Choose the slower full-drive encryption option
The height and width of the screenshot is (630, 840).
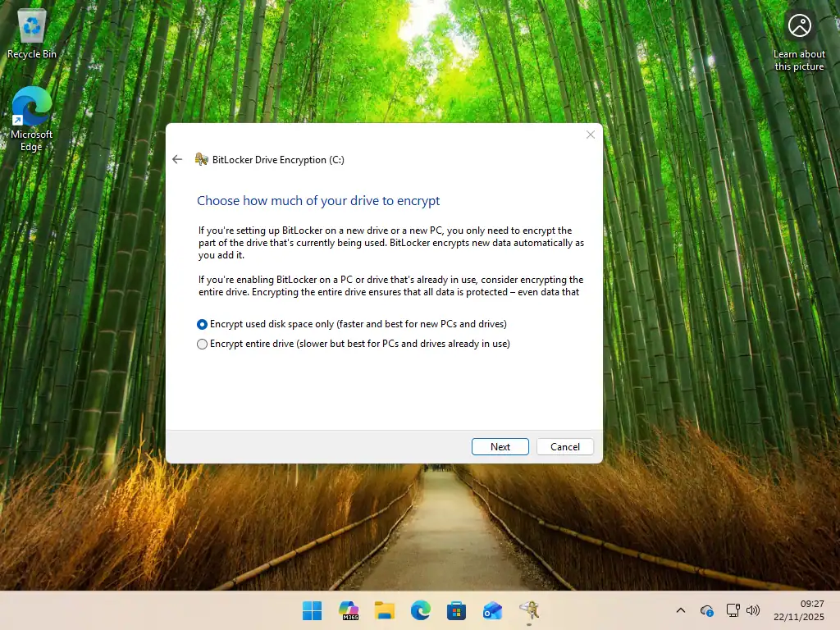(202, 344)
